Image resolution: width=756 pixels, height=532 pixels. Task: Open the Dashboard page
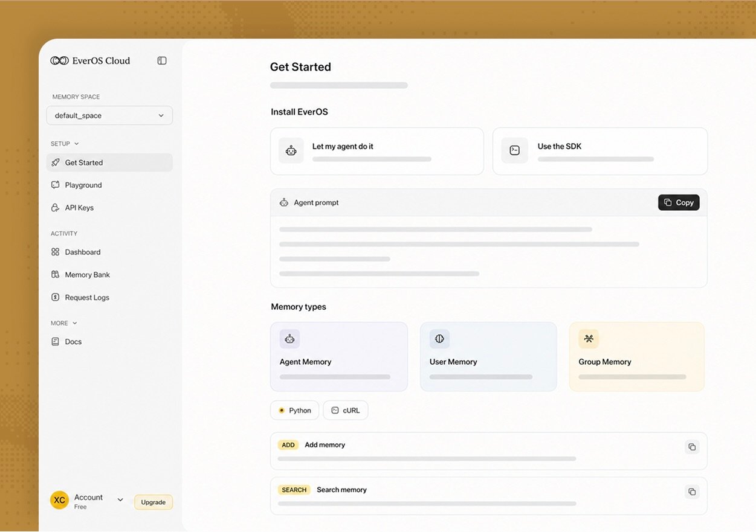click(x=109, y=252)
